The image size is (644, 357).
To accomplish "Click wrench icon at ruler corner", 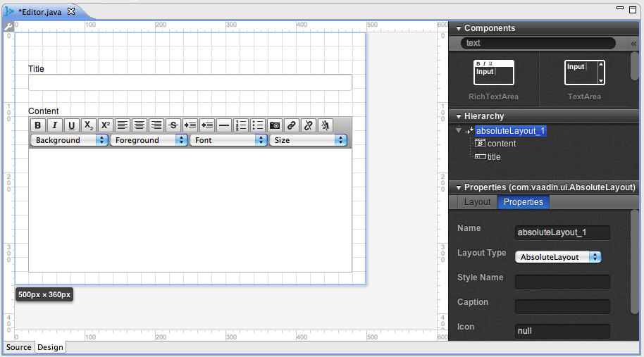I will pyautogui.click(x=8, y=27).
